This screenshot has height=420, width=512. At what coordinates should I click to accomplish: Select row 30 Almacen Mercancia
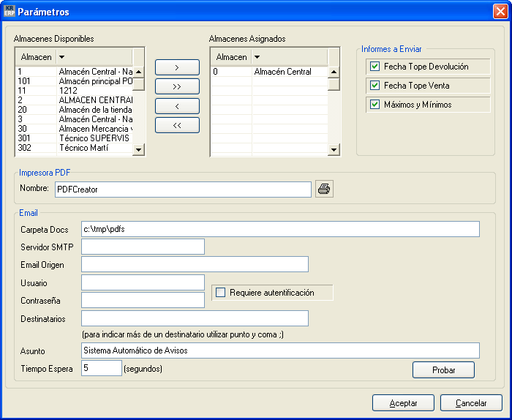click(75, 129)
